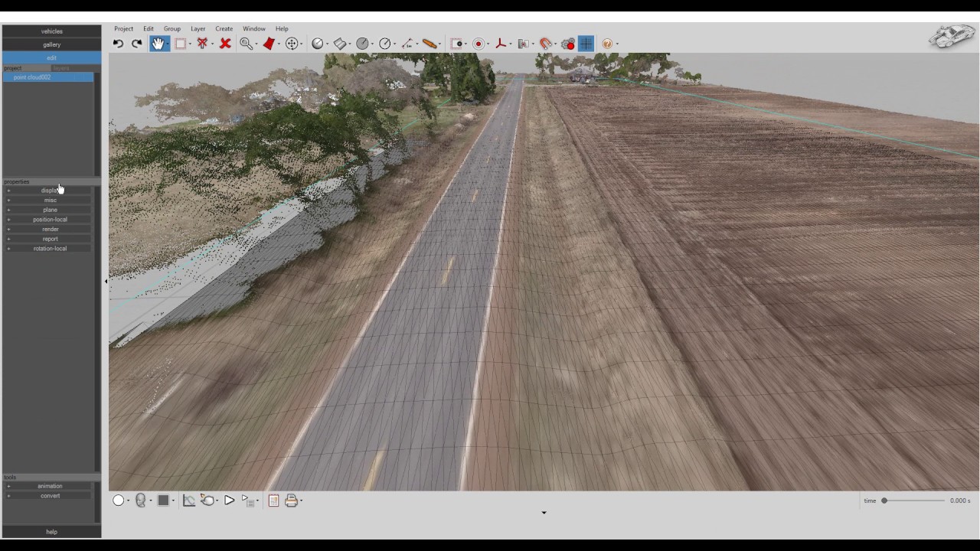Viewport: 980px width, 551px height.
Task: Open the diagram graph chart icon
Action: click(189, 500)
